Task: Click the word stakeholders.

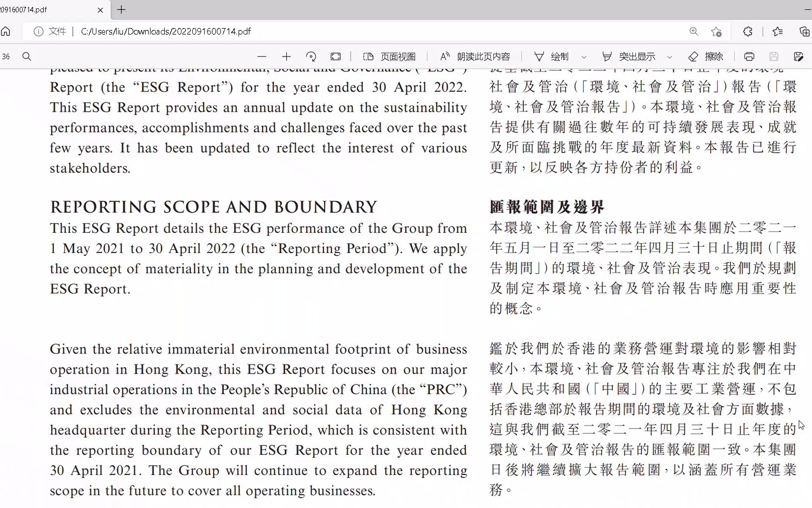Action: (x=90, y=168)
